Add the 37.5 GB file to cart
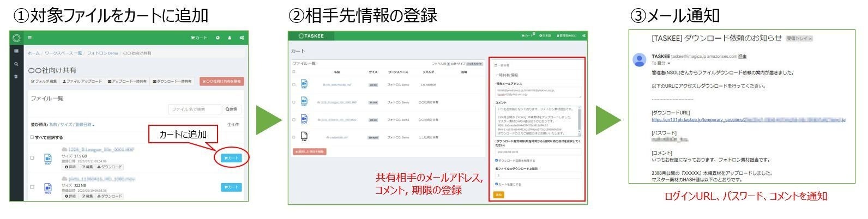This screenshot has height=219, width=868. [231, 158]
